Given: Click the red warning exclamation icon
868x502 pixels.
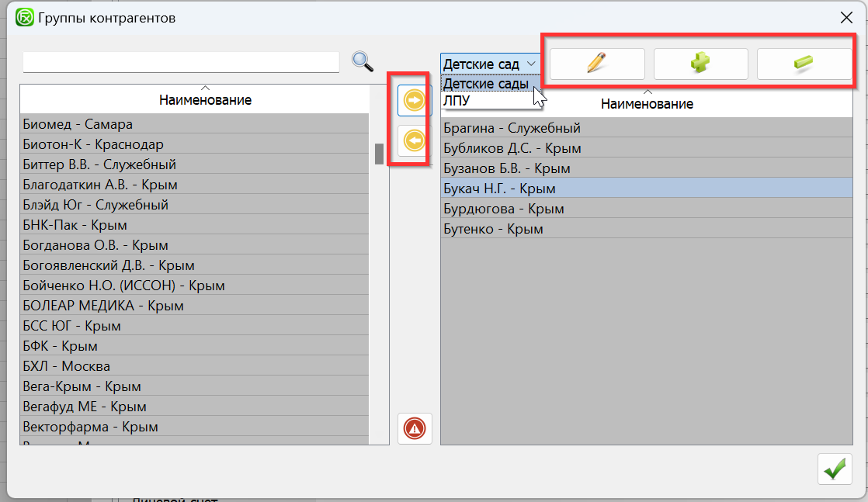Looking at the screenshot, I should pos(415,428).
